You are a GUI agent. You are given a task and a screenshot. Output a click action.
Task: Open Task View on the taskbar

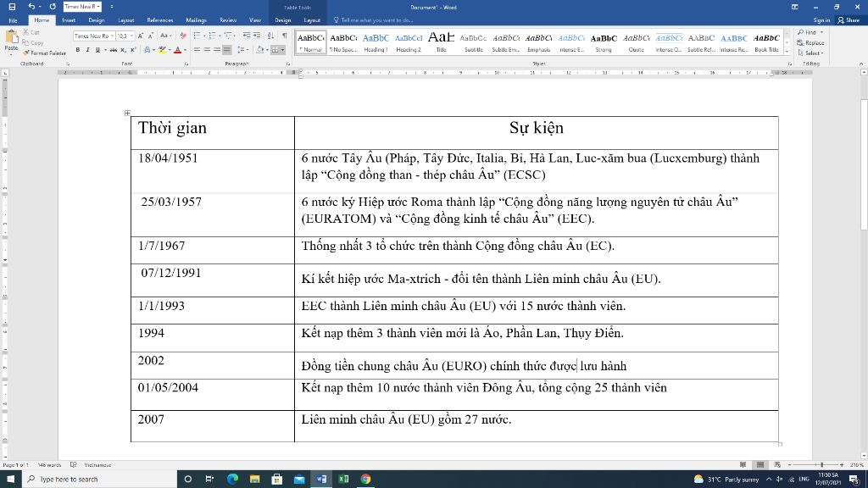[x=209, y=480]
